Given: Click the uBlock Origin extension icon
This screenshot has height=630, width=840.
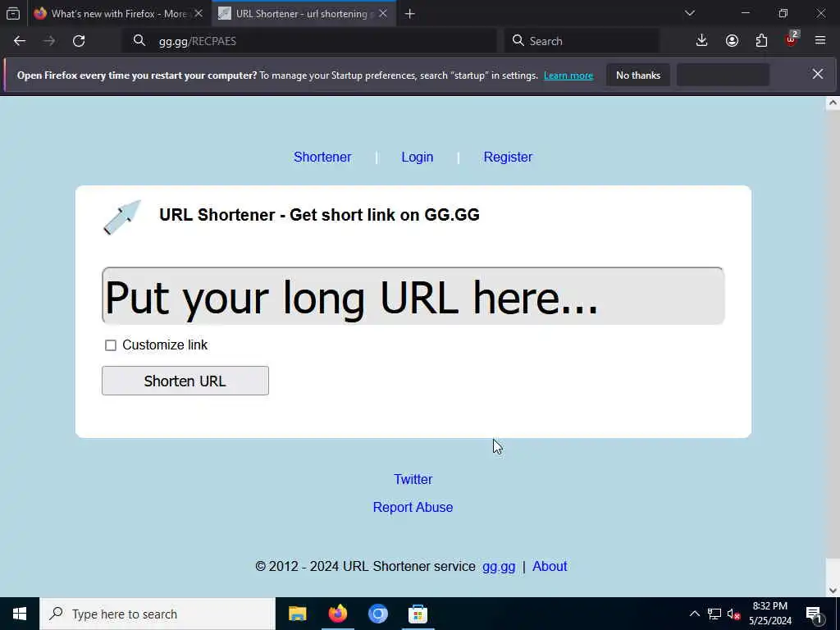Looking at the screenshot, I should tap(792, 40).
